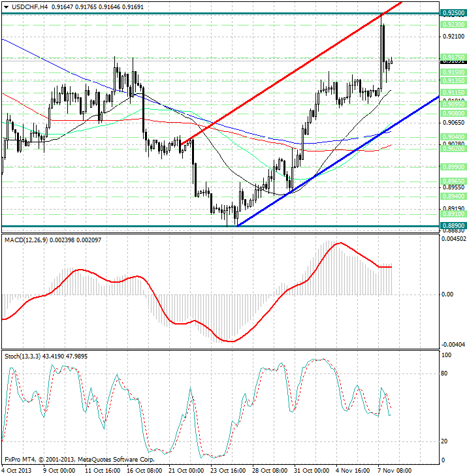
Task: Click the 7 Nov 08:00 time label
Action: [x=395, y=471]
